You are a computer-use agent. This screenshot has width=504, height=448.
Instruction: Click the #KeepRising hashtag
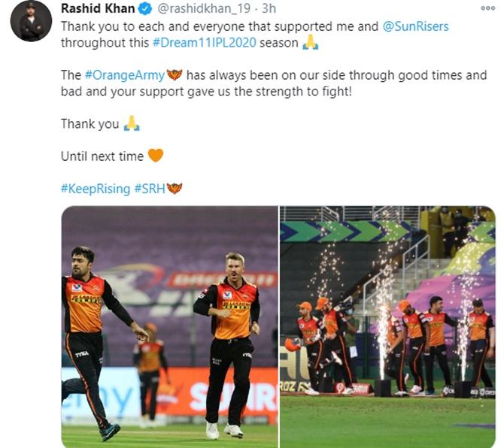[96, 189]
